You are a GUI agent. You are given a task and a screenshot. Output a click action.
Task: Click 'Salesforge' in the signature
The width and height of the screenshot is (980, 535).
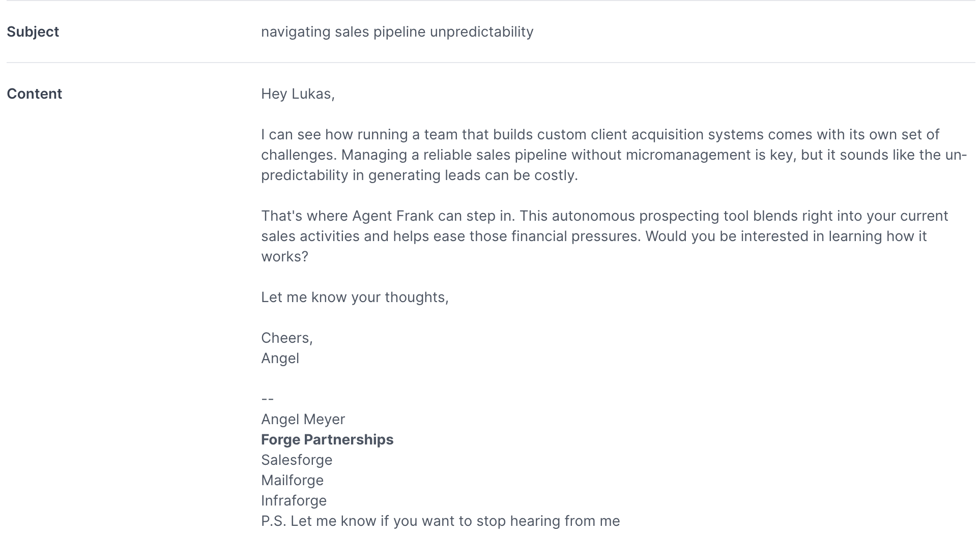coord(297,460)
